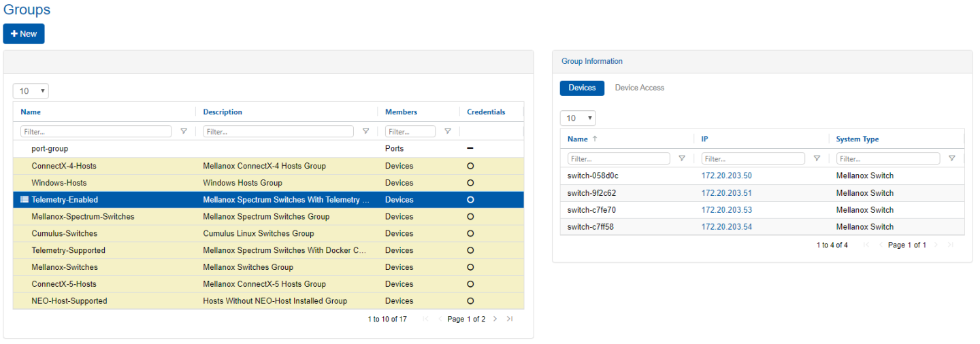Switch to the Device Access tab
Image resolution: width=980 pixels, height=344 pixels.
pyautogui.click(x=639, y=88)
